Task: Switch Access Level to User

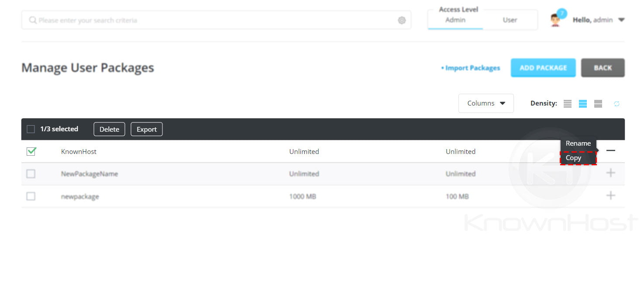Action: [510, 20]
